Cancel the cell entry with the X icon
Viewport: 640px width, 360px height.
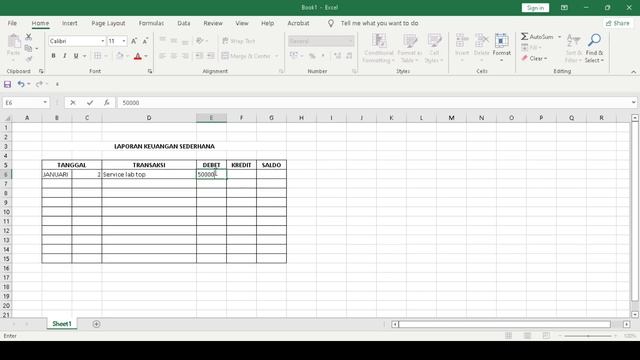[73, 102]
